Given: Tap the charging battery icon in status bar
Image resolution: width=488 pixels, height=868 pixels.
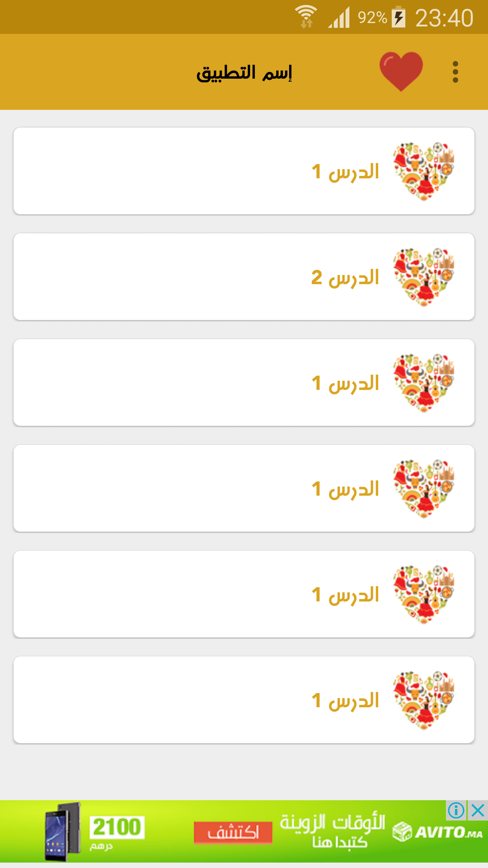Looking at the screenshot, I should 399,17.
